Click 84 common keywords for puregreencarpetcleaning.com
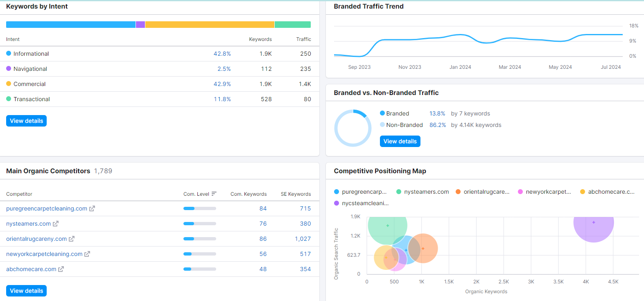Image resolution: width=644 pixels, height=301 pixels. pyautogui.click(x=263, y=208)
